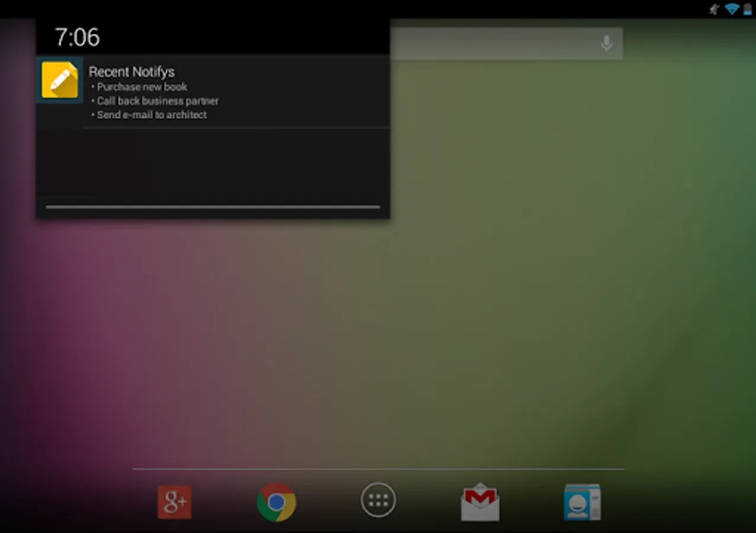Select Send e-mail to architect entry
The height and width of the screenshot is (533, 756).
152,115
